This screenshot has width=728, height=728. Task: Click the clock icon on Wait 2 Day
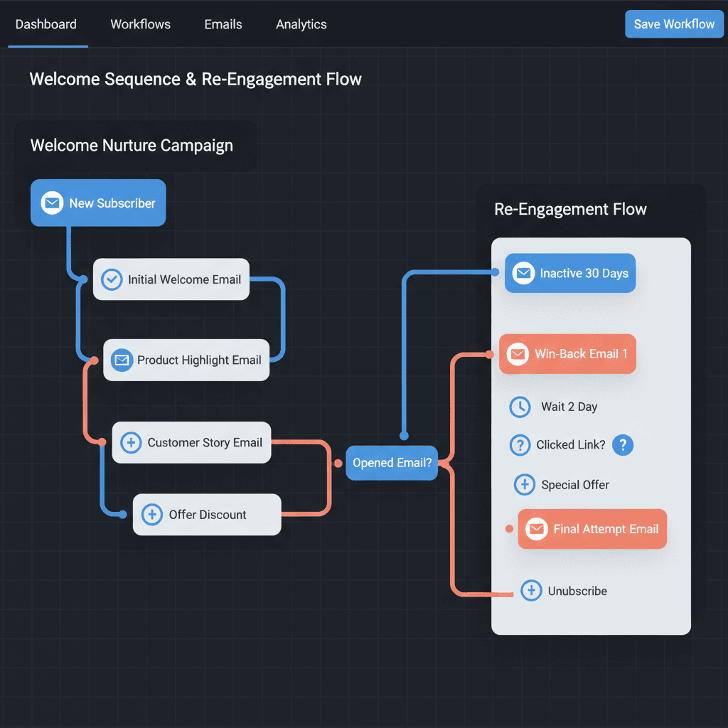click(x=520, y=407)
